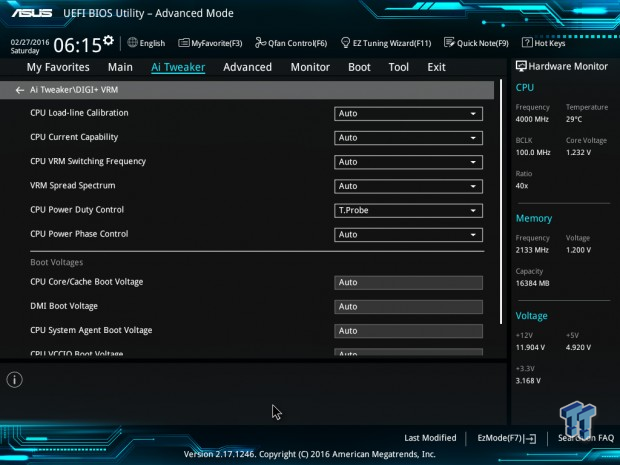Click the DMI Boot Voltage field

pos(408,307)
